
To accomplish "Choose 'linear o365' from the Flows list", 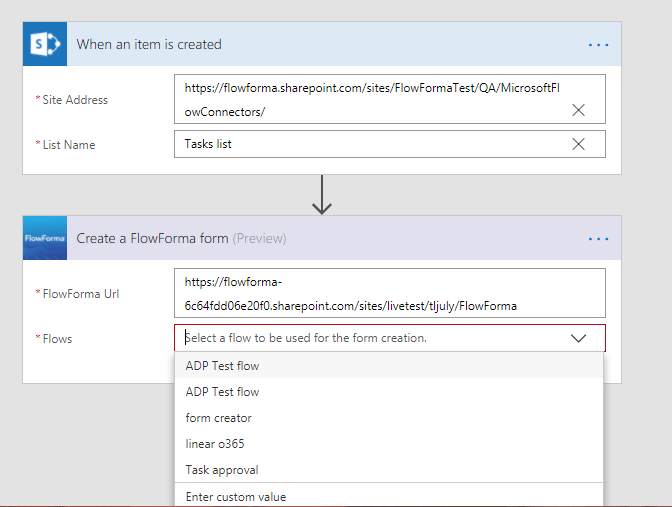I will click(389, 444).
